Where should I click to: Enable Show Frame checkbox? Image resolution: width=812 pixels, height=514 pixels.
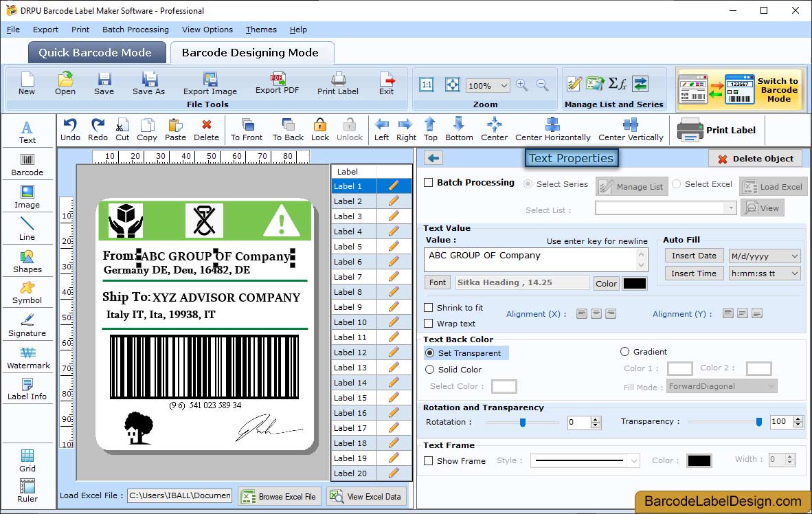click(x=428, y=460)
